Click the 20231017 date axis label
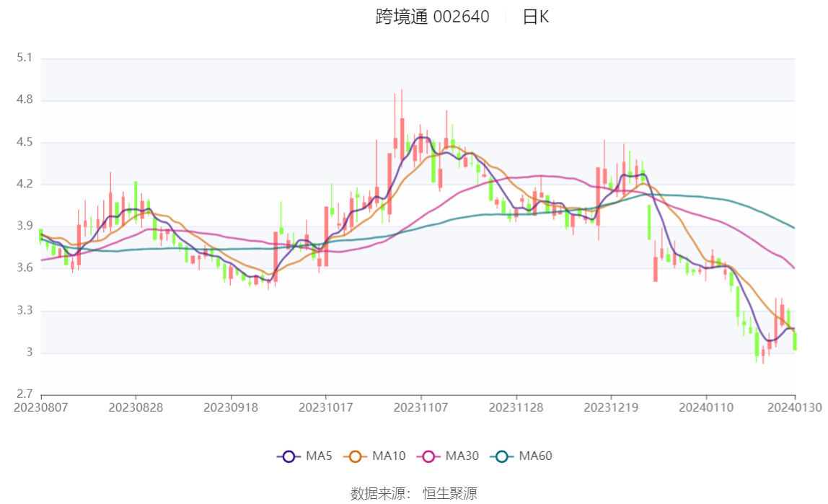 [326, 408]
